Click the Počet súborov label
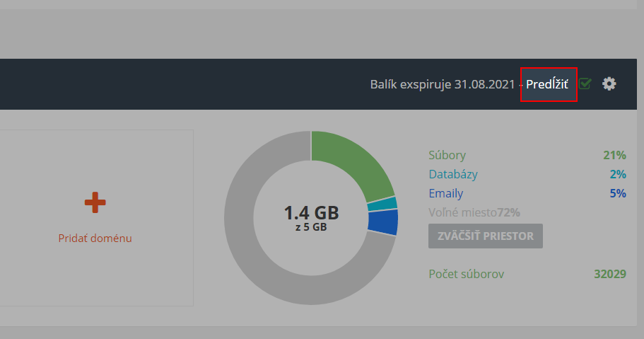644x339 pixels. pyautogui.click(x=467, y=274)
